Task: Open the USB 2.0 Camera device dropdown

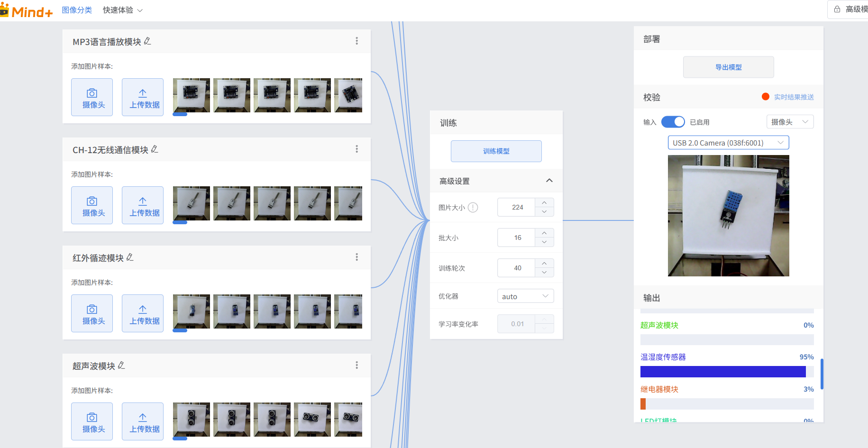Action: [x=728, y=143]
